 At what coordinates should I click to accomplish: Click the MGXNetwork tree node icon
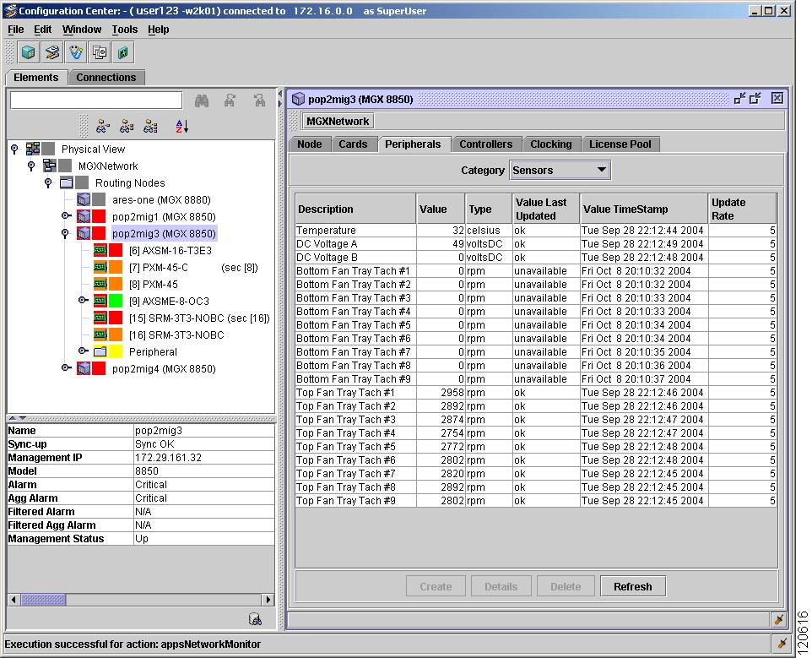tap(50, 166)
